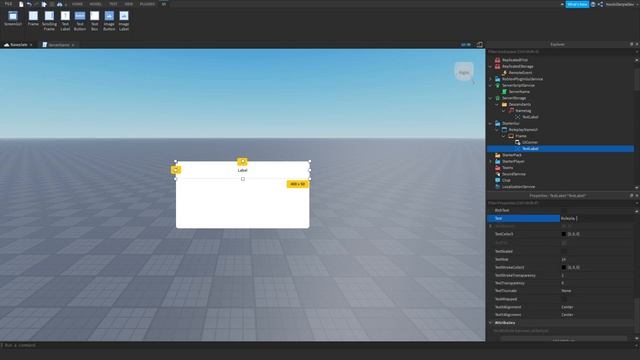Image resolution: width=640 pixels, height=360 pixels.
Task: Insert an Image Button element
Action: tap(109, 20)
